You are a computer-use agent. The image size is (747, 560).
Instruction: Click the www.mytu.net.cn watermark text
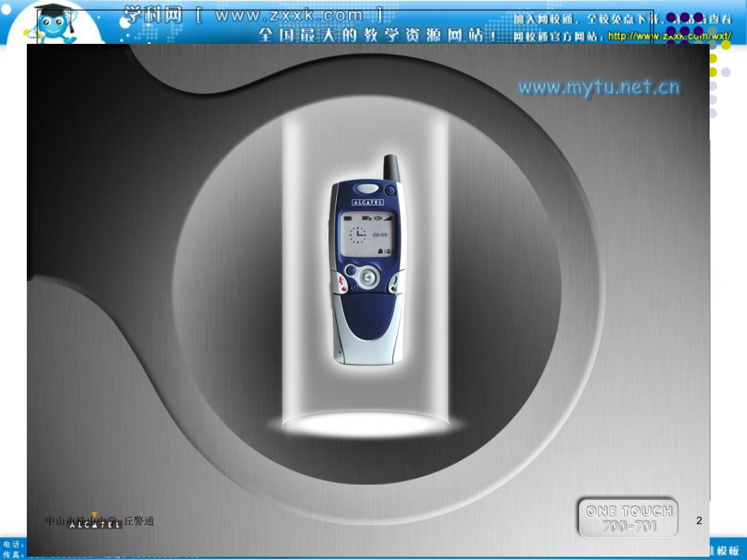[598, 88]
